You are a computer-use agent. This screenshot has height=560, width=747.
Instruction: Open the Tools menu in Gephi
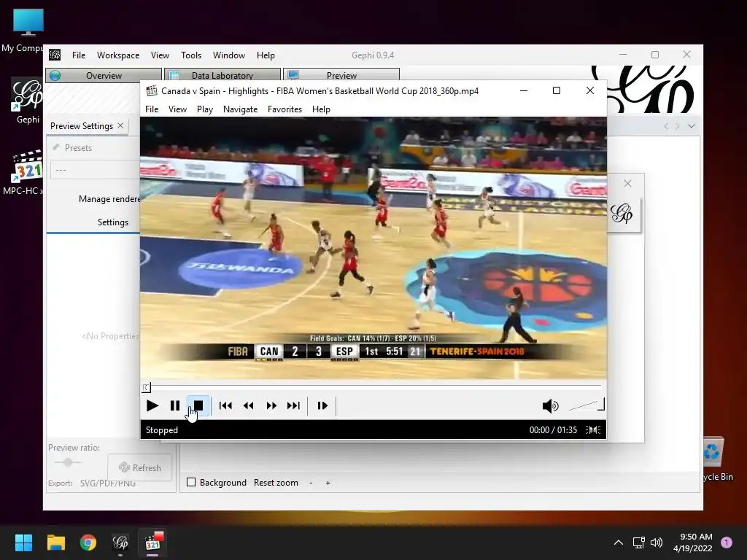tap(191, 55)
